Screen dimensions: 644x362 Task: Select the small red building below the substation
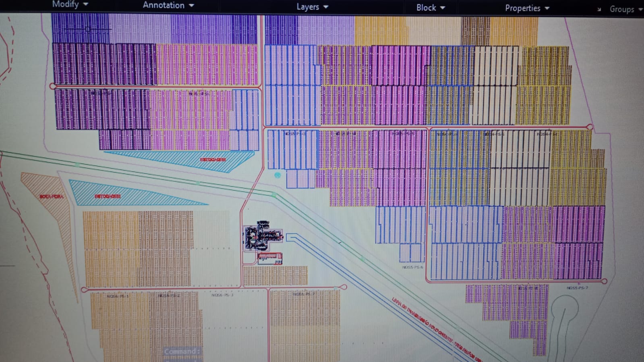click(x=269, y=258)
